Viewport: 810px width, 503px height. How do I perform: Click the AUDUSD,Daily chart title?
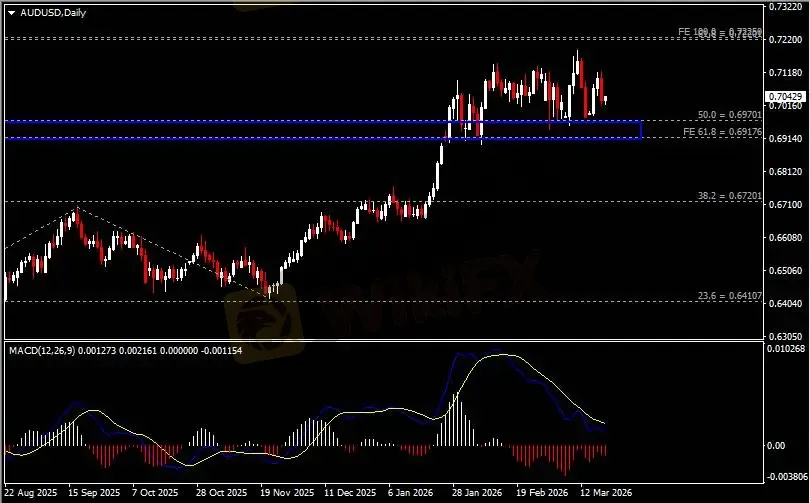53,13
